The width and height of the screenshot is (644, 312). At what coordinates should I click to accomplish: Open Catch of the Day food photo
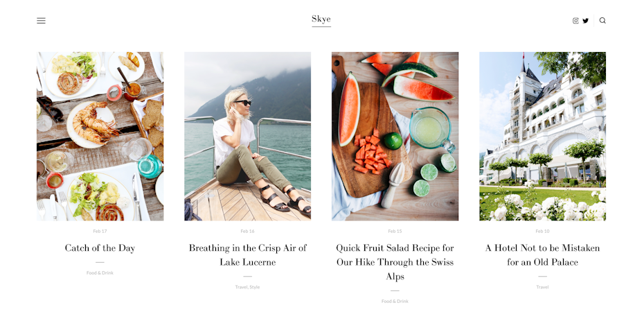(x=100, y=136)
